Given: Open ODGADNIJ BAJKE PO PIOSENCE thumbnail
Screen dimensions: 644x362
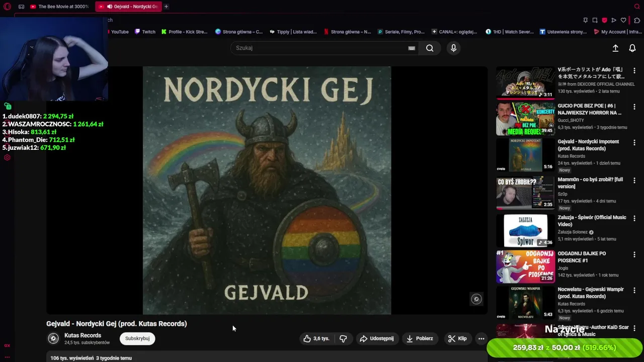Looking at the screenshot, I should click(x=525, y=267).
